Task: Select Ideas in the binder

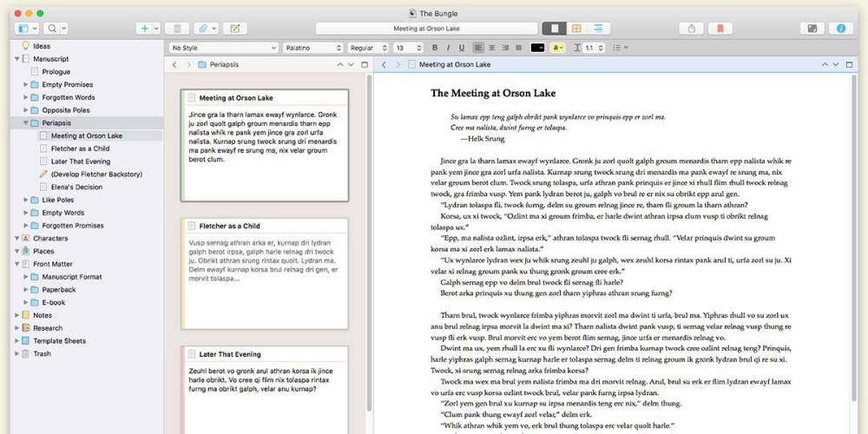Action: tap(42, 46)
